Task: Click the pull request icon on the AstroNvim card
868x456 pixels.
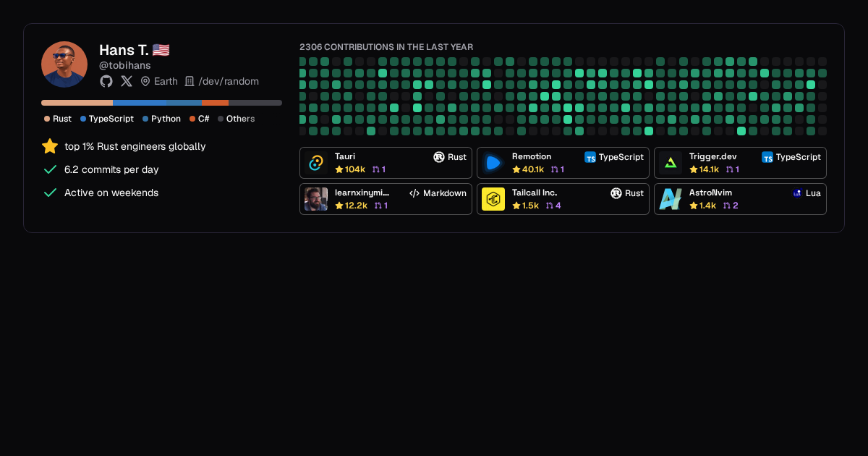Action: pyautogui.click(x=727, y=206)
